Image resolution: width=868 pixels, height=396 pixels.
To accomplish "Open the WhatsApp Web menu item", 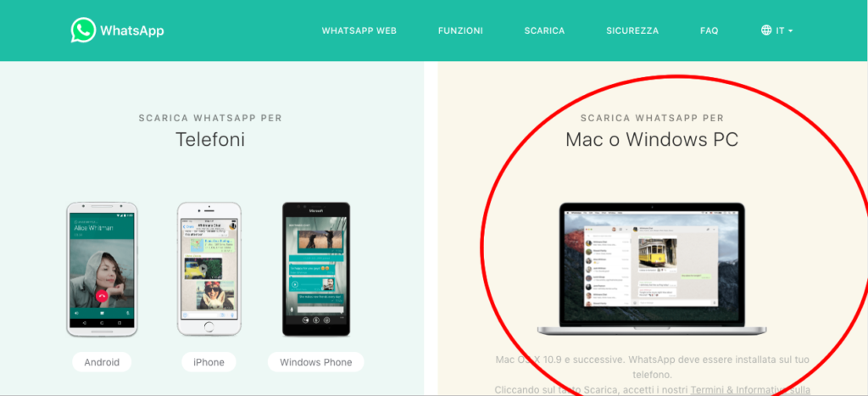I will (x=359, y=31).
